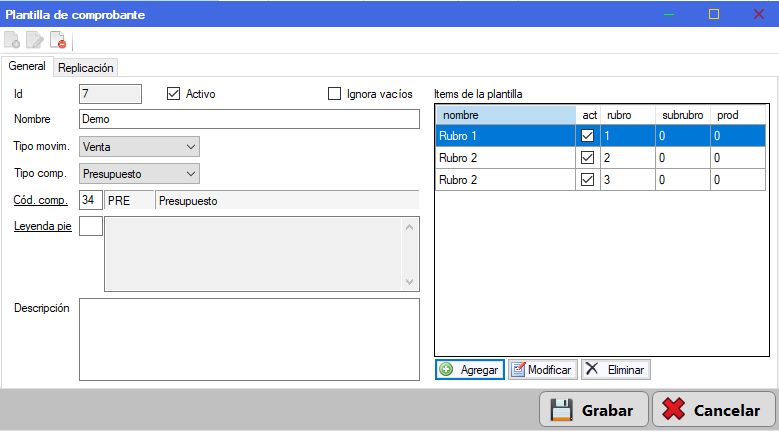Click the Cód. comp. field with 34

pyautogui.click(x=91, y=200)
